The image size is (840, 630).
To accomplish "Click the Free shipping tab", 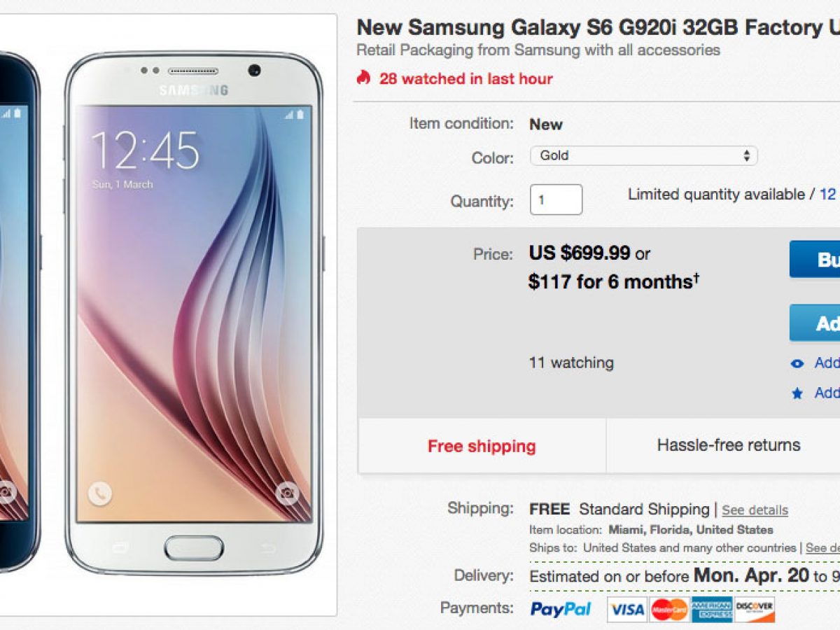I will pyautogui.click(x=482, y=446).
